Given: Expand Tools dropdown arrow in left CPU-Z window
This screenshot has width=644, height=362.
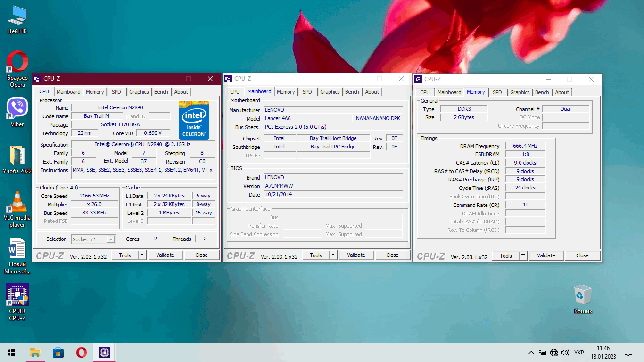Looking at the screenshot, I should pyautogui.click(x=142, y=255).
